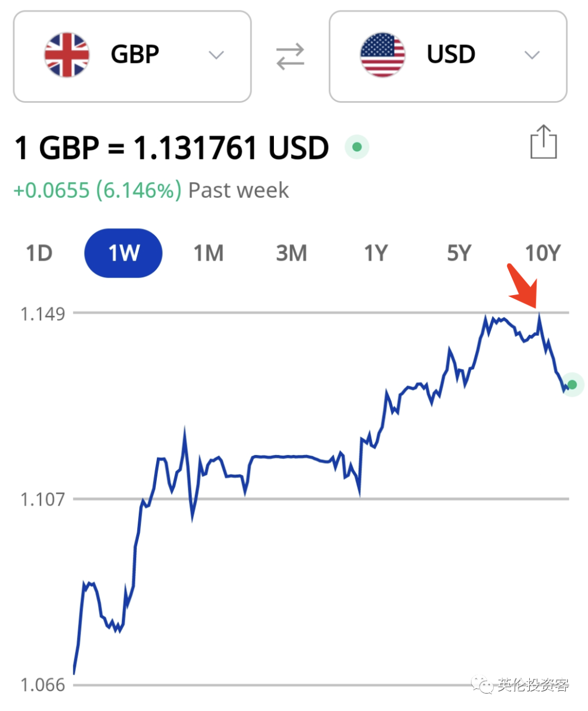The height and width of the screenshot is (711, 588).
Task: Switch to 10Y time range
Action: pyautogui.click(x=542, y=253)
